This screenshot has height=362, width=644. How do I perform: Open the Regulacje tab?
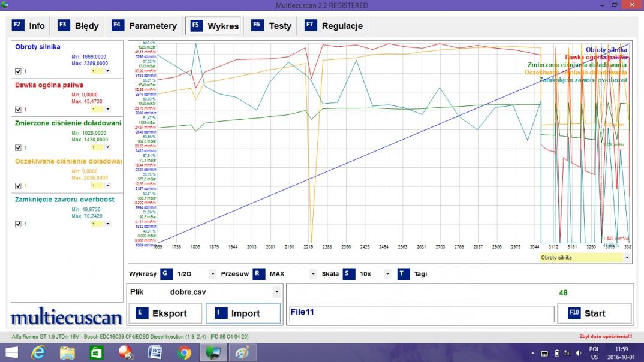[334, 26]
